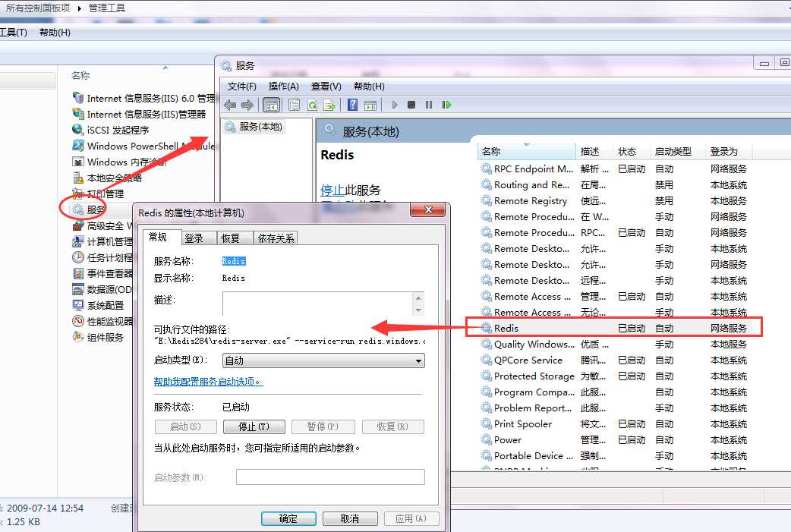Open the 服务 shortcut in management tools list
This screenshot has width=791, height=532.
tap(89, 209)
